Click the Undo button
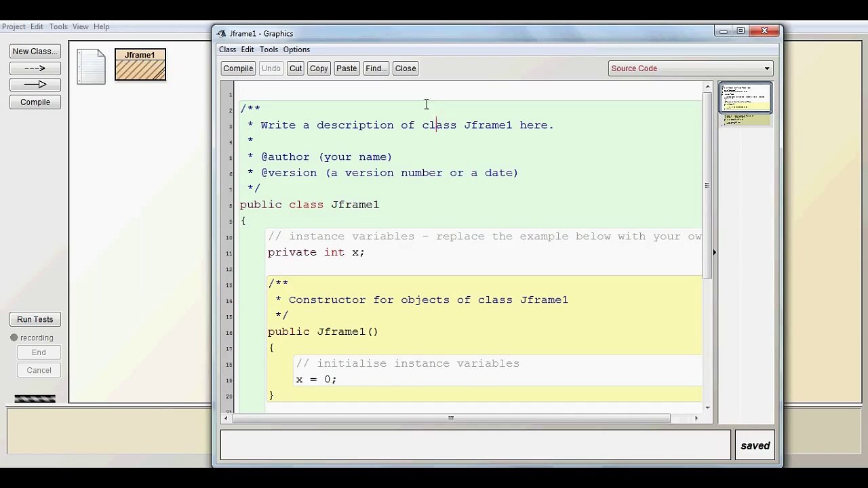Viewport: 868px width, 488px height. [x=271, y=68]
